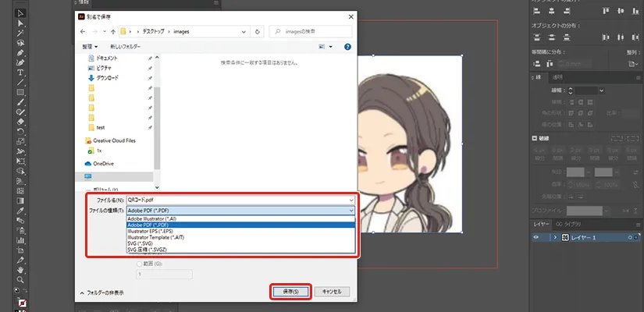The image size is (644, 312).
Task: Open the 整理 dropdown menu
Action: [90, 47]
